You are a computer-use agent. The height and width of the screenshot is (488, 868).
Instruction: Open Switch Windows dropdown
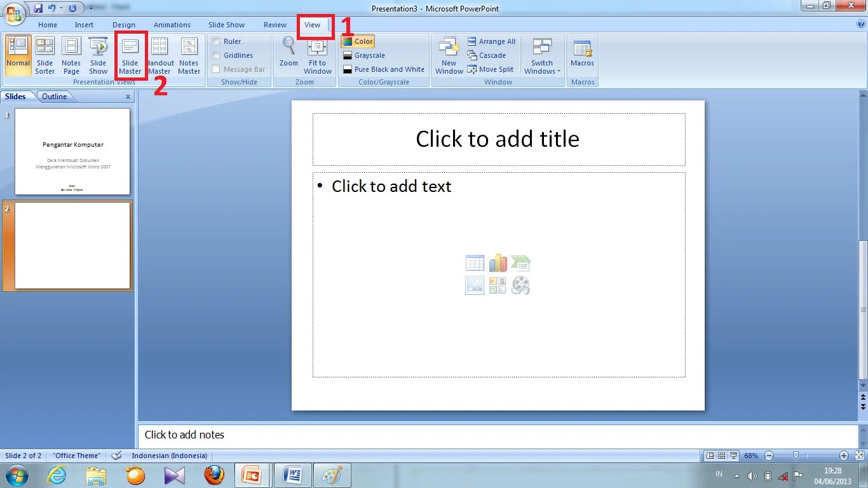click(542, 55)
